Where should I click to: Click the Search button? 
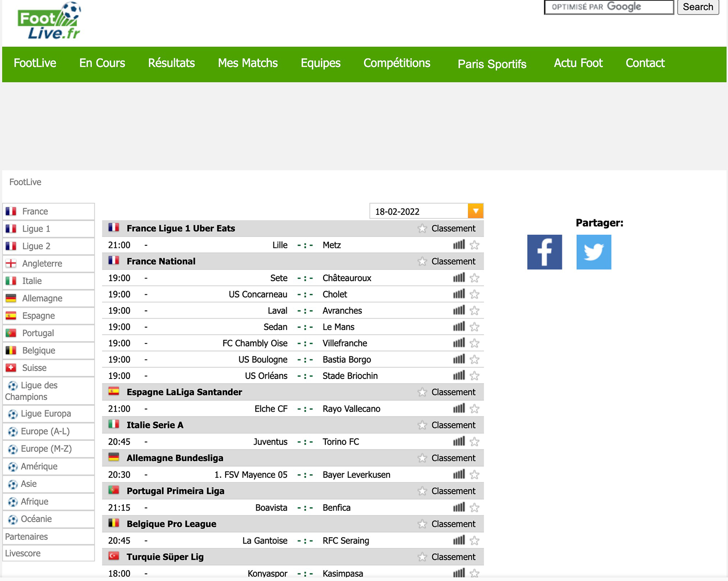click(698, 7)
